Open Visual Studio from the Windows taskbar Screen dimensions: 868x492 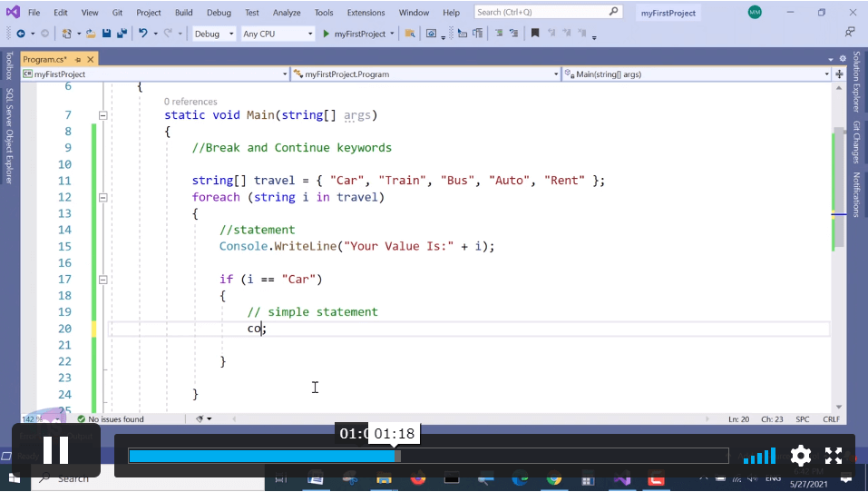click(x=622, y=478)
